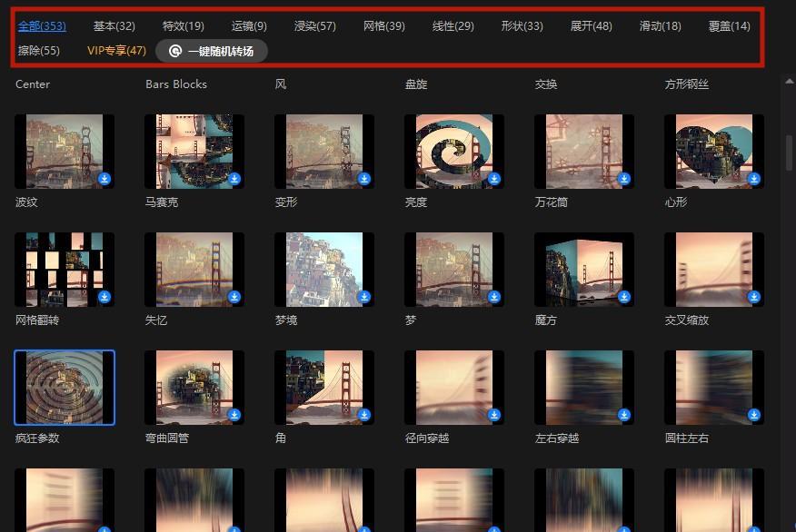
Task: Choose the 亮度 spiral thumbnail
Action: pos(454,152)
